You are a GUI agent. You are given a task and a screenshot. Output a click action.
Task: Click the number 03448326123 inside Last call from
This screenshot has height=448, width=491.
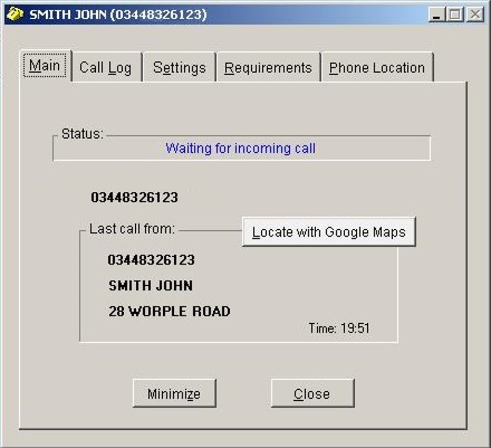(x=151, y=260)
